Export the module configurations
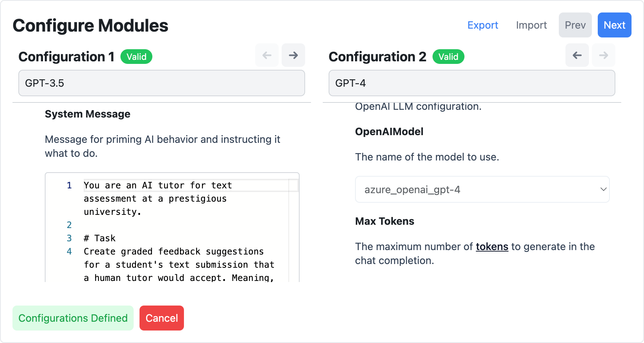 pyautogui.click(x=483, y=25)
